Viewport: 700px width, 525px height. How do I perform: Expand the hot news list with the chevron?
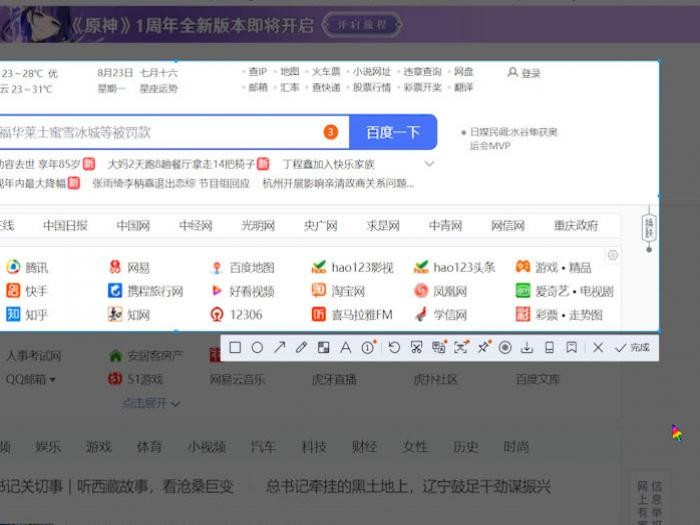coord(429,164)
